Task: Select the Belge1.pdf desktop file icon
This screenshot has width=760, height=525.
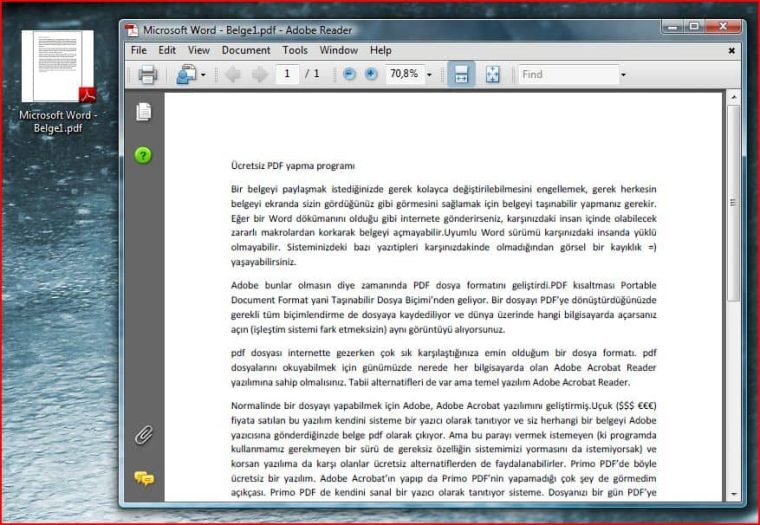Action: [58, 66]
